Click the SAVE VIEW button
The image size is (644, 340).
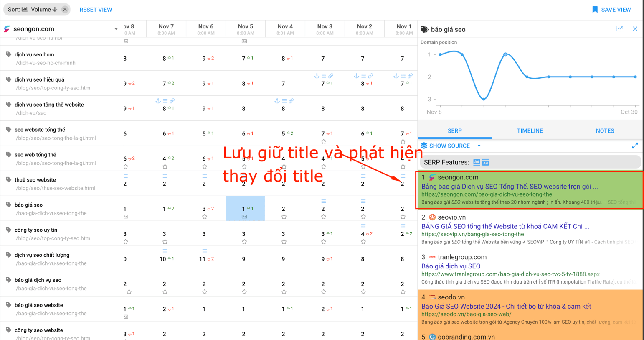(x=611, y=9)
